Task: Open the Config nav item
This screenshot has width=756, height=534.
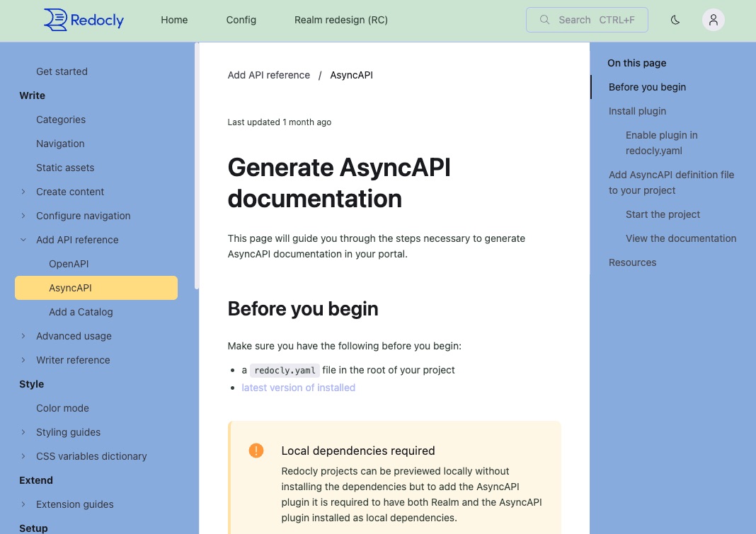Action: click(241, 20)
